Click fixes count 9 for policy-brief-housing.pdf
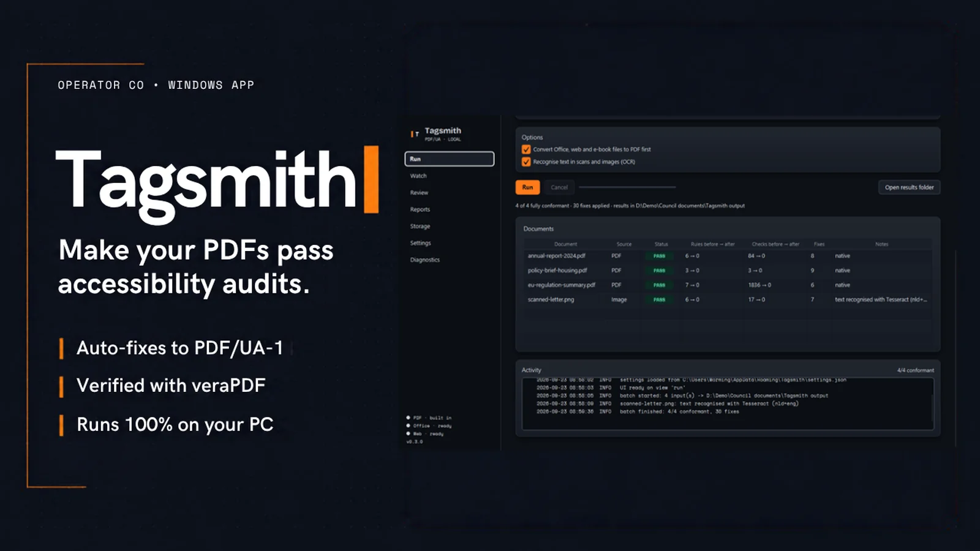 812,271
